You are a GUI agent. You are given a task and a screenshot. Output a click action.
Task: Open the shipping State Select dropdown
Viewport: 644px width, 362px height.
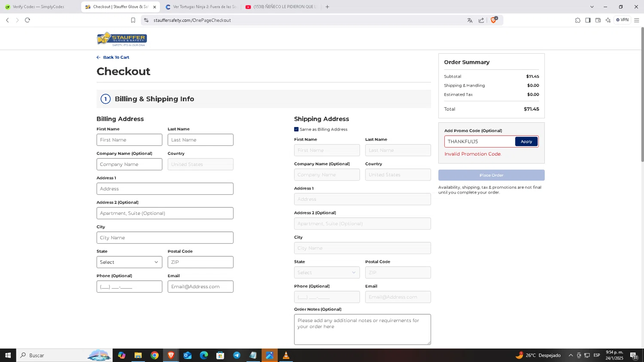point(327,272)
